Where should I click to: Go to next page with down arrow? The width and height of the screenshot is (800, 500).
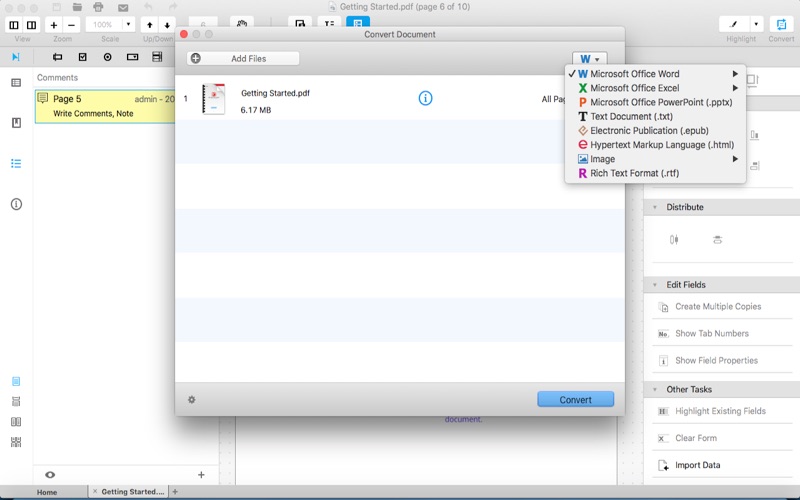tap(167, 24)
